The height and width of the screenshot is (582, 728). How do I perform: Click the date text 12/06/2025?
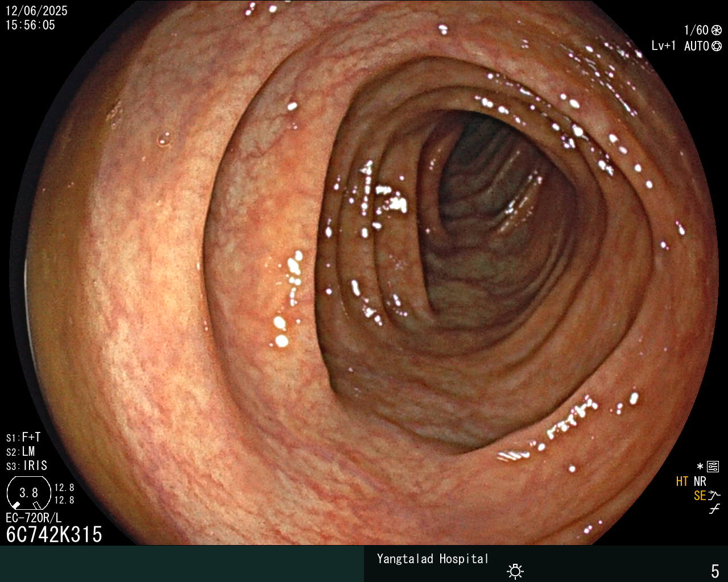pyautogui.click(x=36, y=11)
